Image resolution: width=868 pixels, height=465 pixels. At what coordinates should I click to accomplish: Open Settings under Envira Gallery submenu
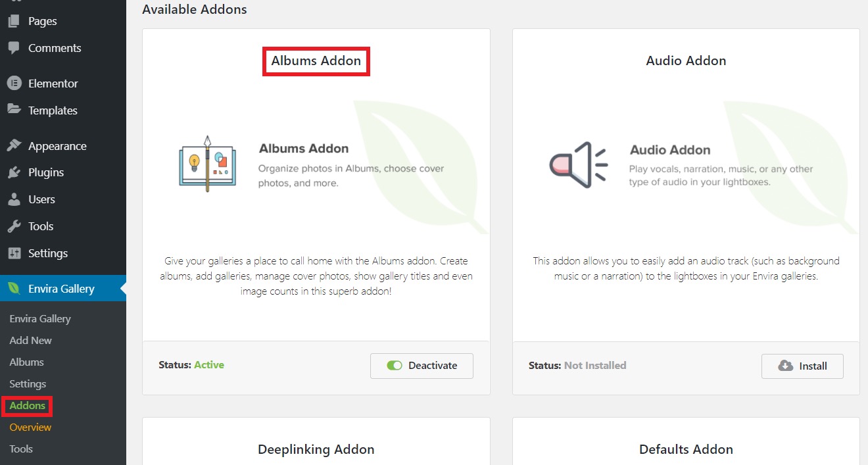(28, 384)
